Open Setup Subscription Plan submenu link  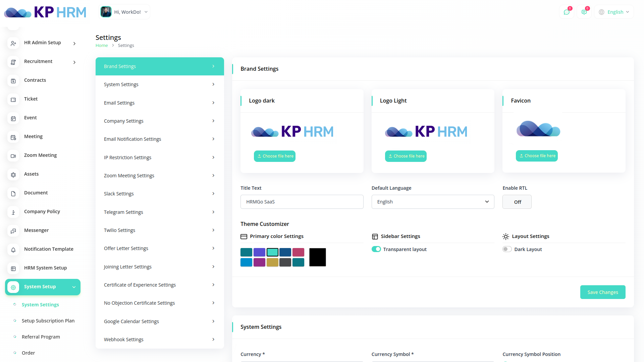pyautogui.click(x=48, y=321)
